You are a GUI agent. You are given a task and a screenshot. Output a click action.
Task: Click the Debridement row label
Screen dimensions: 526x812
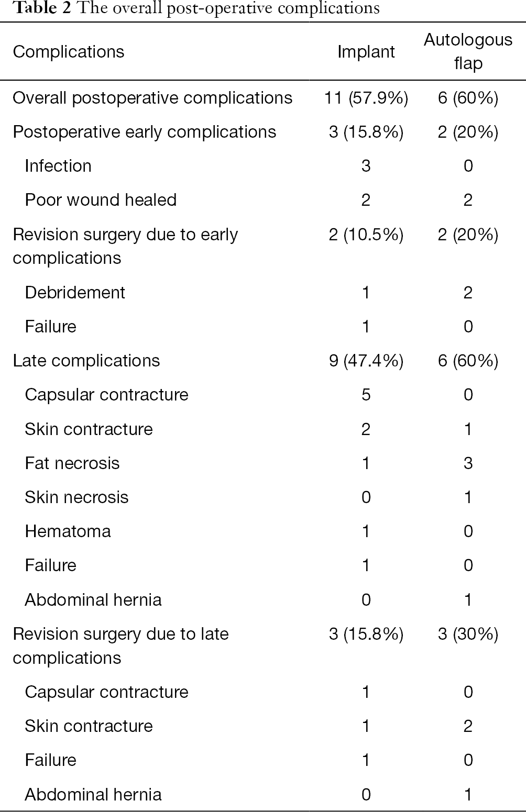(75, 292)
